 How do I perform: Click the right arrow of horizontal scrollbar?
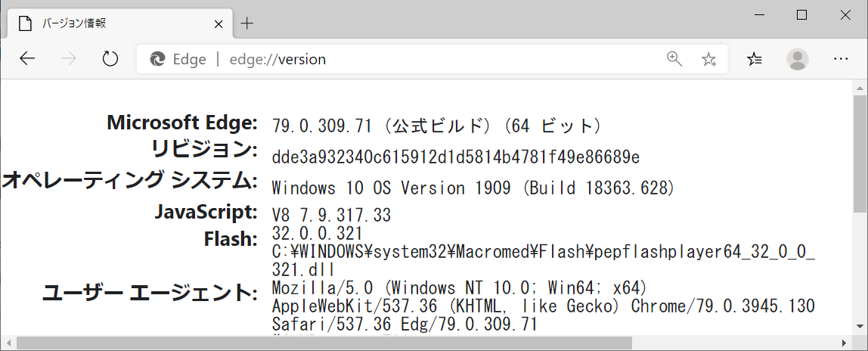[x=845, y=343]
